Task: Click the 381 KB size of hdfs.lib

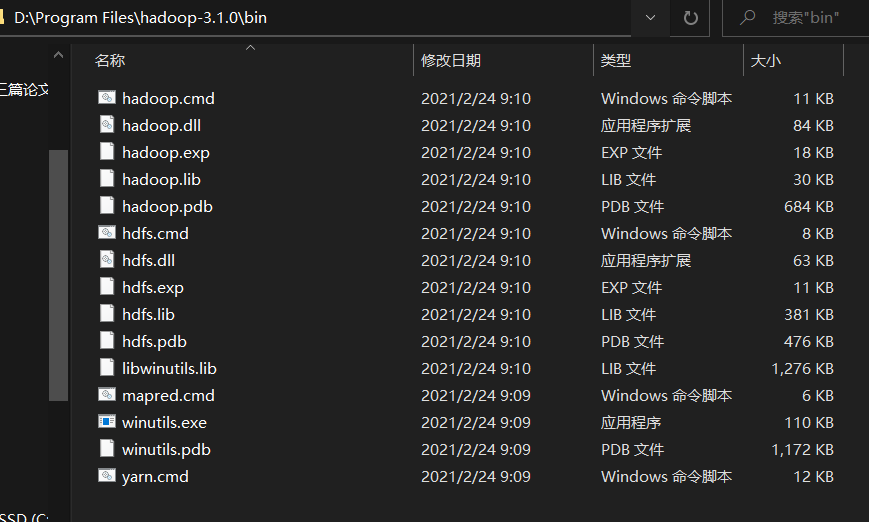Action: tap(809, 314)
